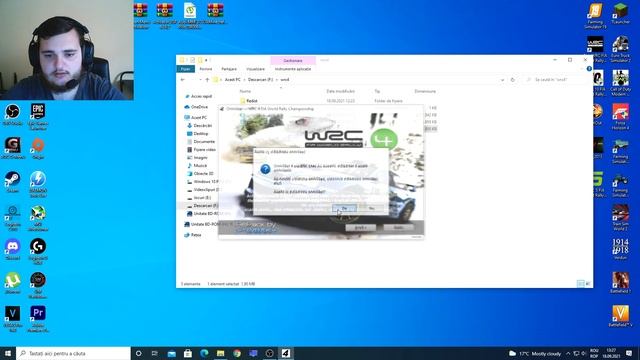
Task: Go back with Explorer back arrow
Action: point(182,80)
